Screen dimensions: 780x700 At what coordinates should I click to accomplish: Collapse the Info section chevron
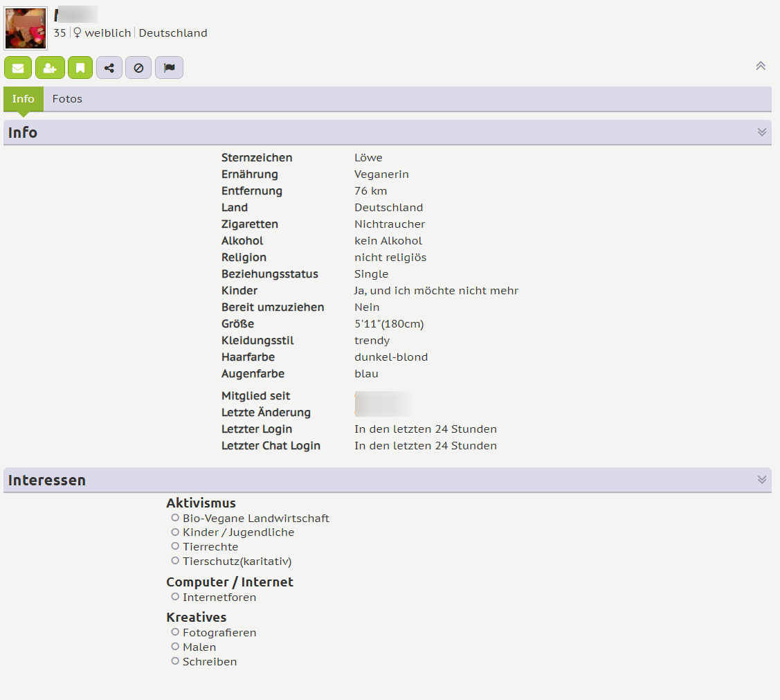click(762, 132)
